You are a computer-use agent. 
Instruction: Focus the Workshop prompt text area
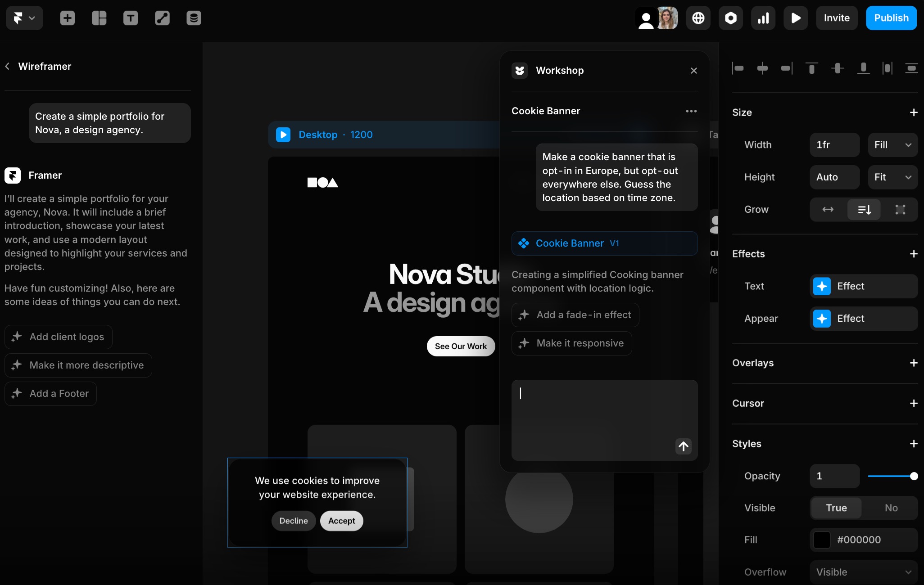point(604,420)
